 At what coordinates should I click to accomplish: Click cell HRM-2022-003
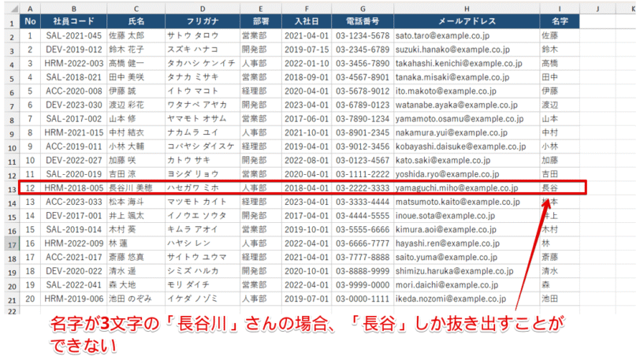[73, 63]
